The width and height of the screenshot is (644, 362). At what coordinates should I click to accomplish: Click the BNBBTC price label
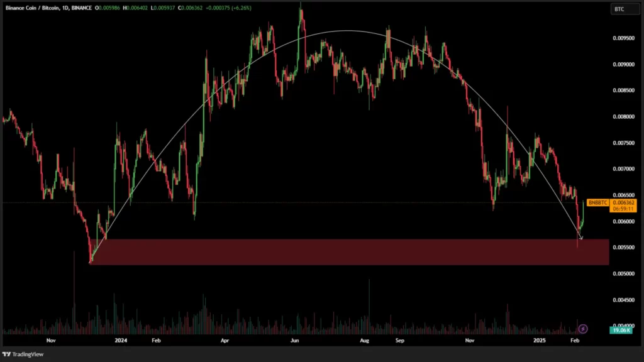click(597, 203)
